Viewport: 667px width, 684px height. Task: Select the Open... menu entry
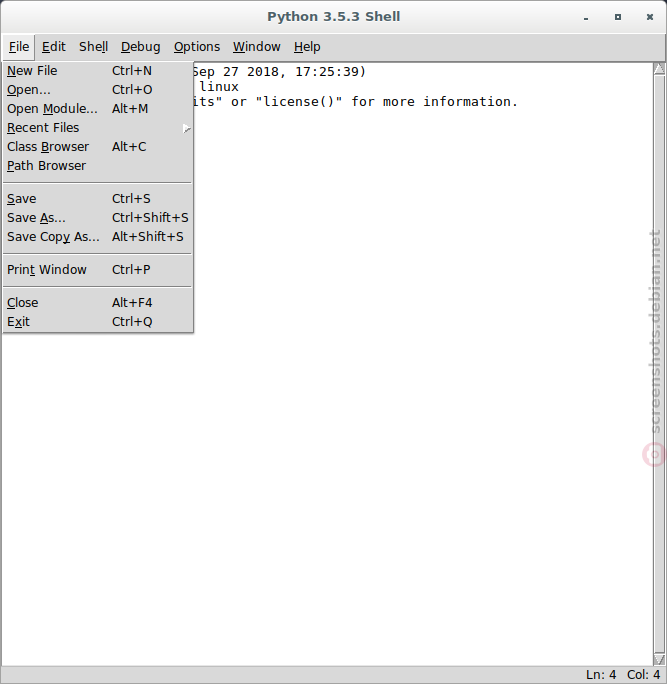(x=98, y=90)
